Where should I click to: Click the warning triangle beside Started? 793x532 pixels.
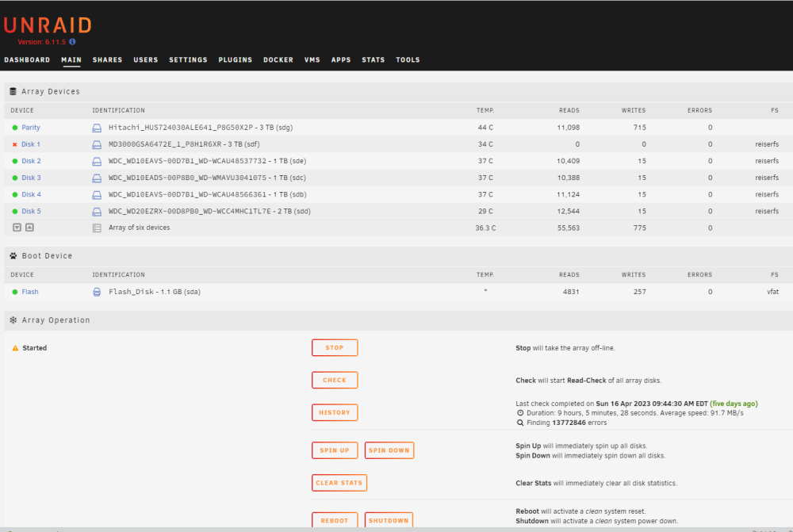point(15,348)
